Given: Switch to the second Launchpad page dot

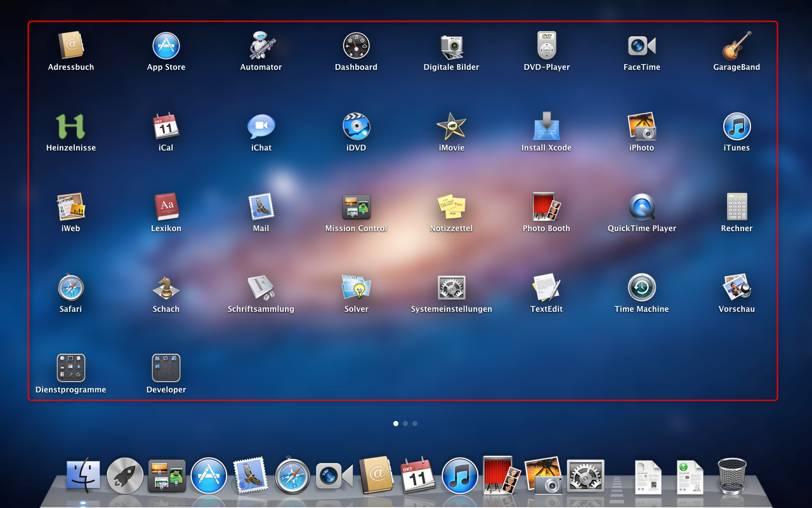Looking at the screenshot, I should click(x=405, y=423).
